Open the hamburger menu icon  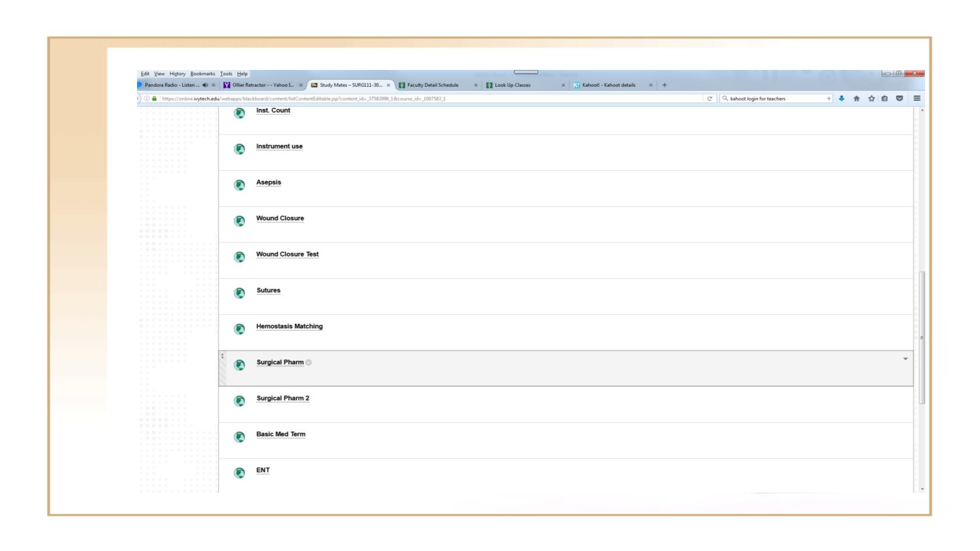coord(917,99)
